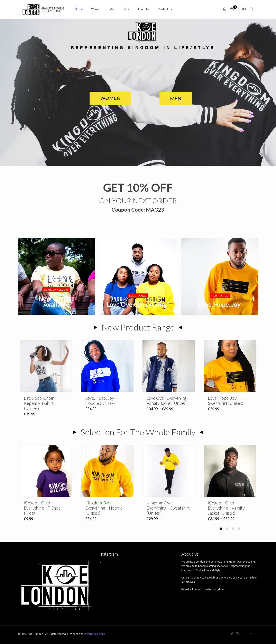
Task: Open the Kidz menu item
Action: pyautogui.click(x=126, y=9)
